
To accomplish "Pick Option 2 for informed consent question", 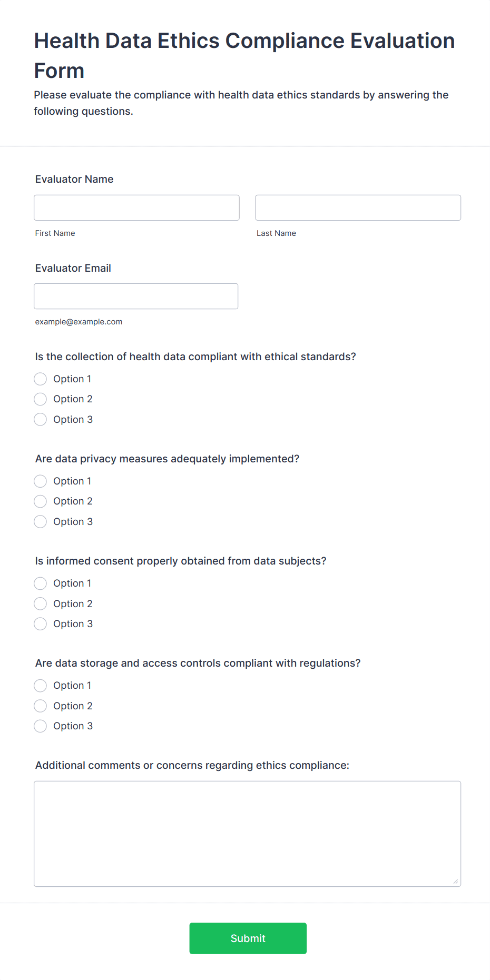I will [41, 604].
